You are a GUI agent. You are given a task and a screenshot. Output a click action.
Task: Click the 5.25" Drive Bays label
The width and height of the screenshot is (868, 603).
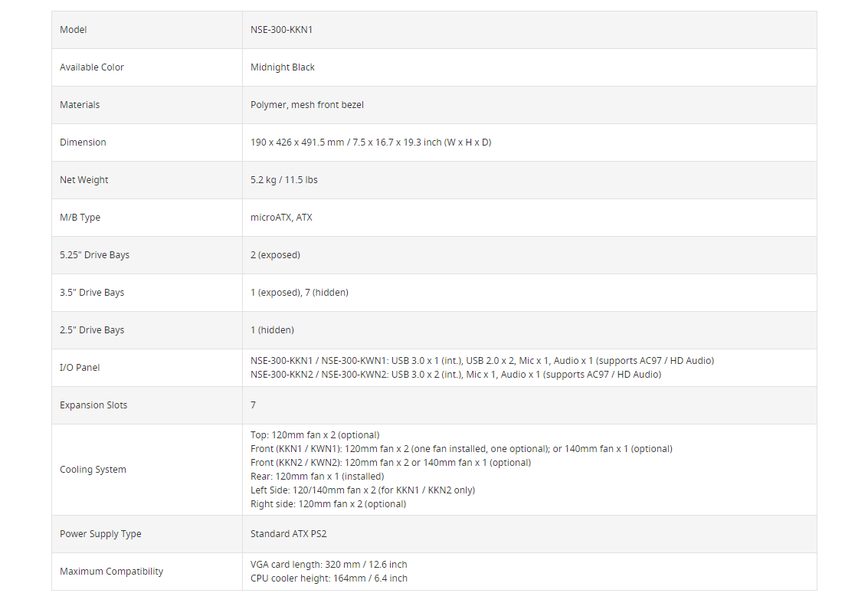[x=95, y=255]
